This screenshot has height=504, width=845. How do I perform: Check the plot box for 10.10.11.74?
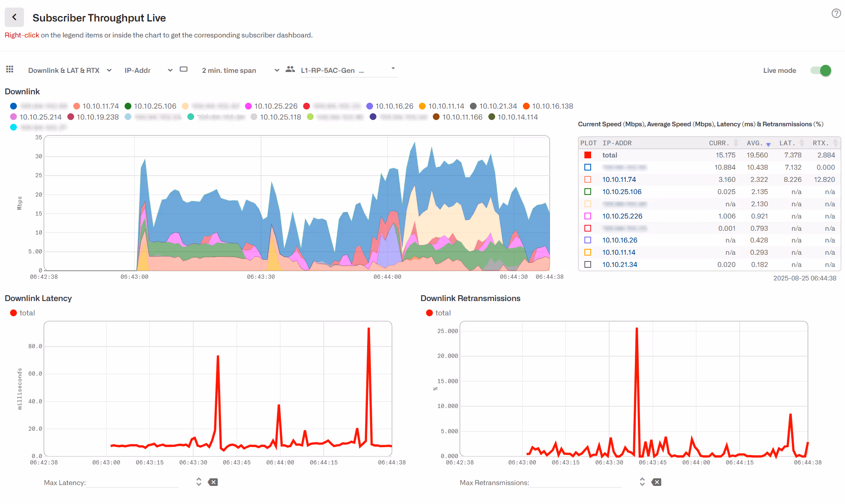[588, 179]
